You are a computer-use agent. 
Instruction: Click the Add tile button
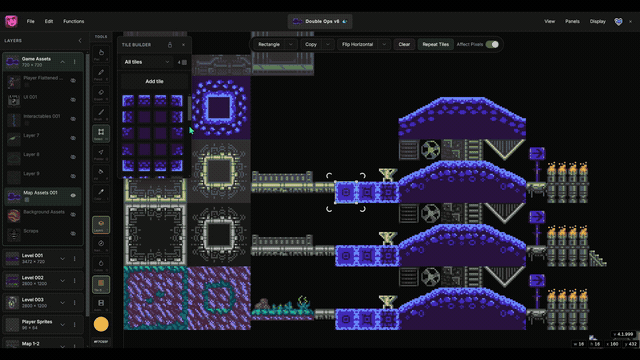coord(154,81)
